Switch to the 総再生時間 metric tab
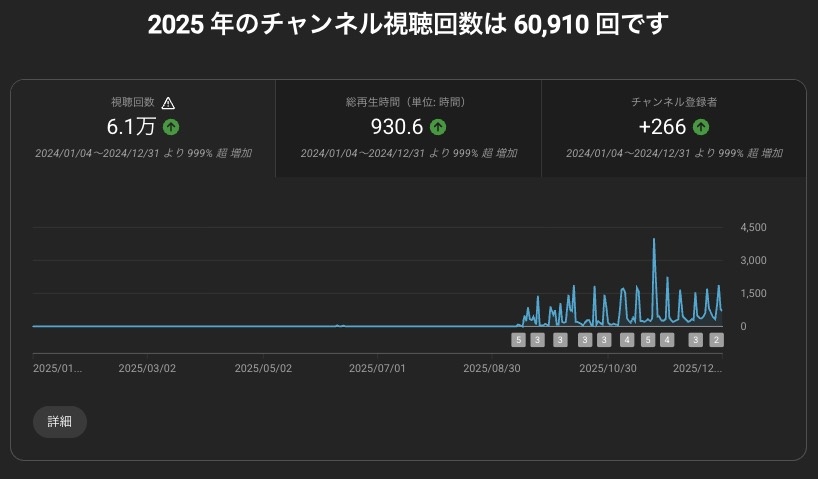This screenshot has width=818, height=479. click(408, 128)
